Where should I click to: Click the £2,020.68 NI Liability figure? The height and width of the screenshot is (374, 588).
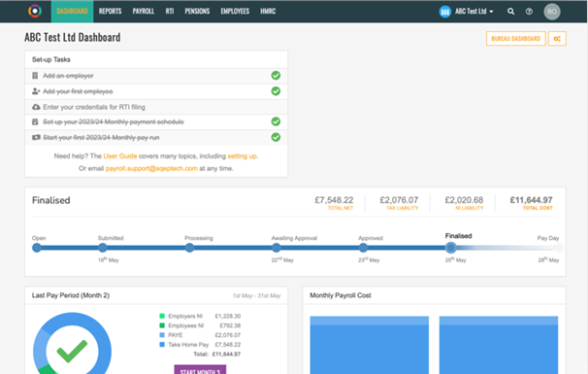pyautogui.click(x=464, y=200)
